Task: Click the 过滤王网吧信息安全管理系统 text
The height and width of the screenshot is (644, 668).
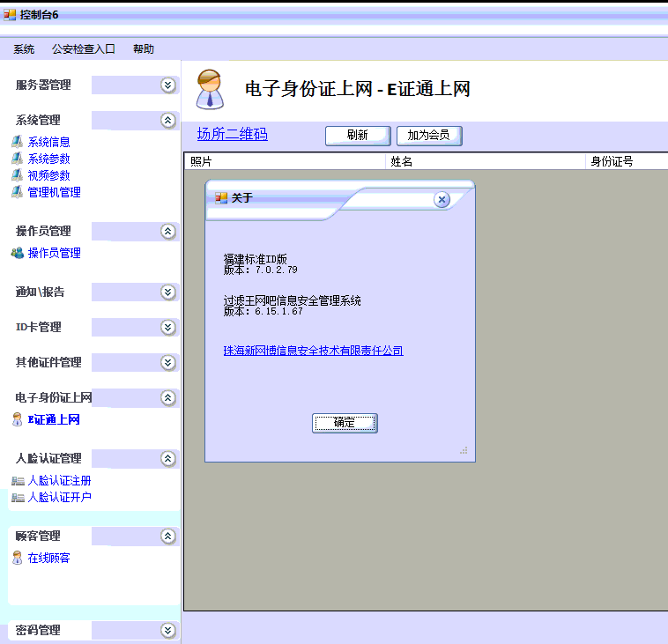Action: 293,300
